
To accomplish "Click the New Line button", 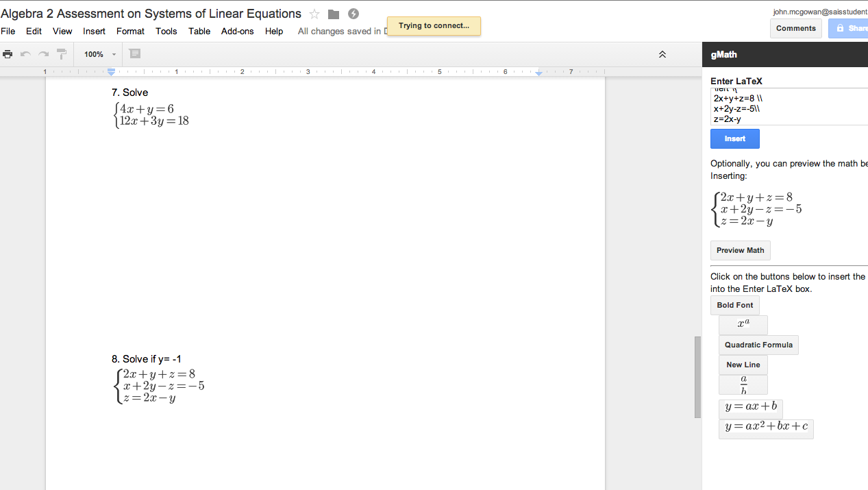I will tap(743, 365).
